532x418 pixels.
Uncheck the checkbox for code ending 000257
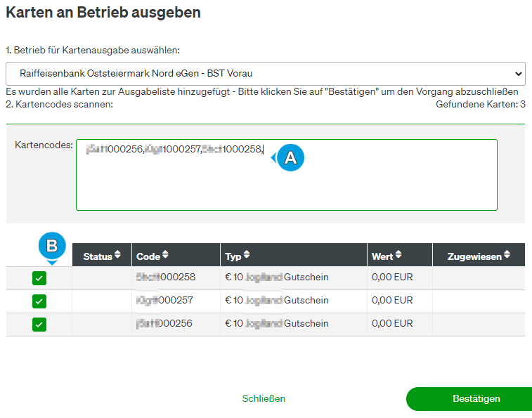pos(39,301)
